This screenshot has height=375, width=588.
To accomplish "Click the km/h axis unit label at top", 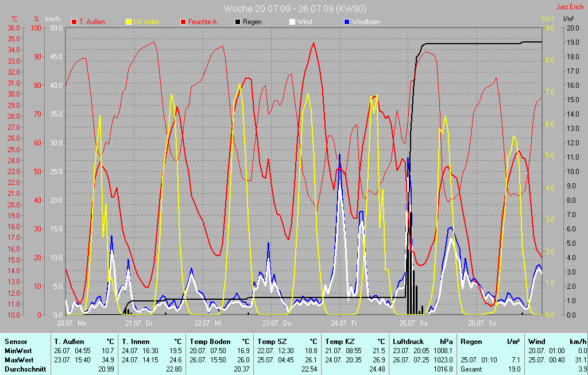I will 52,19.
